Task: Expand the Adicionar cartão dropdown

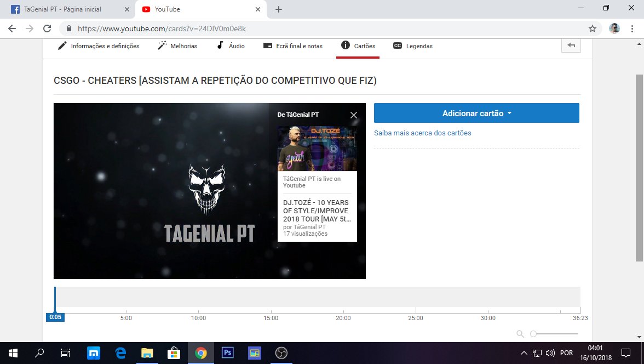Action: point(476,113)
